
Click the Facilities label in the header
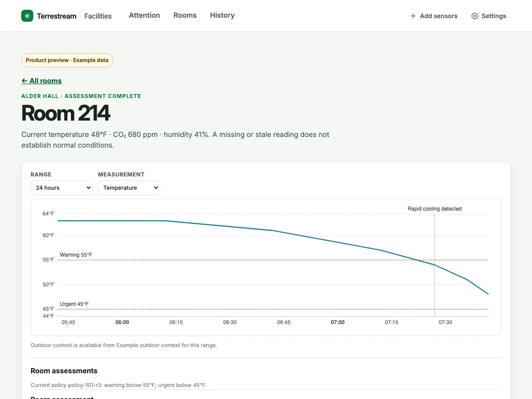pyautogui.click(x=98, y=16)
